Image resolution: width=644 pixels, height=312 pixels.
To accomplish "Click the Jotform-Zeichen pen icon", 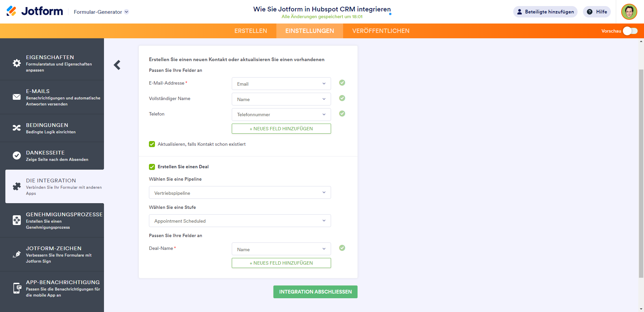I will [x=16, y=254].
